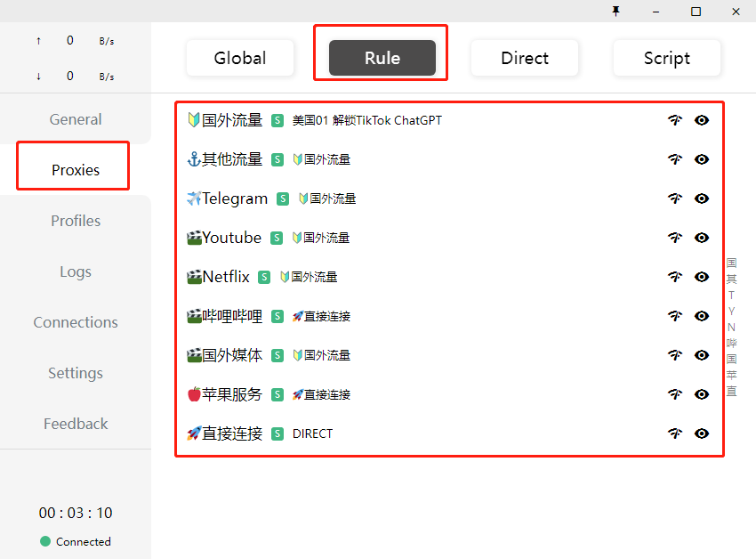Click green S badge beside 国外流量

point(277,120)
